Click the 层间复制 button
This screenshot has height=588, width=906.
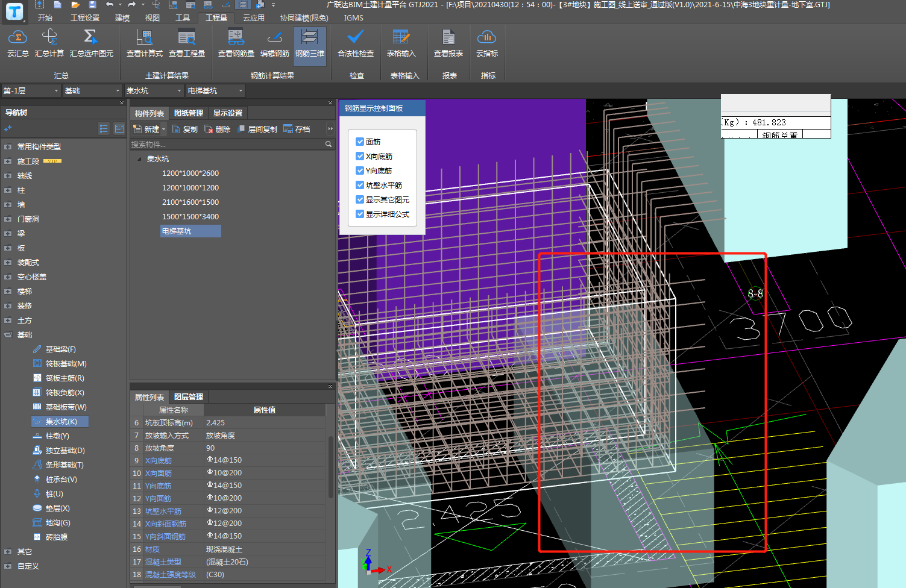[x=257, y=129]
